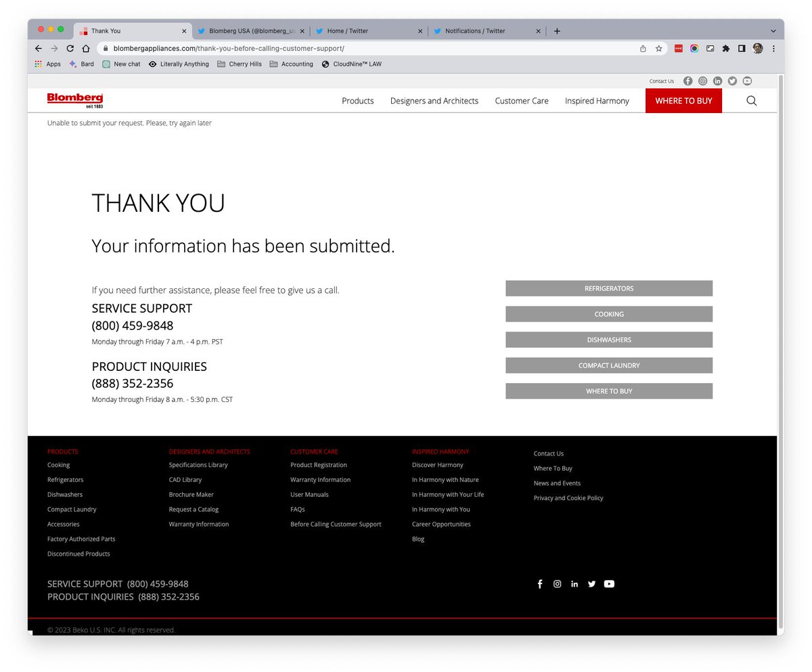Image resolution: width=812 pixels, height=672 pixels.
Task: Open the Customer Care nav menu
Action: click(522, 101)
